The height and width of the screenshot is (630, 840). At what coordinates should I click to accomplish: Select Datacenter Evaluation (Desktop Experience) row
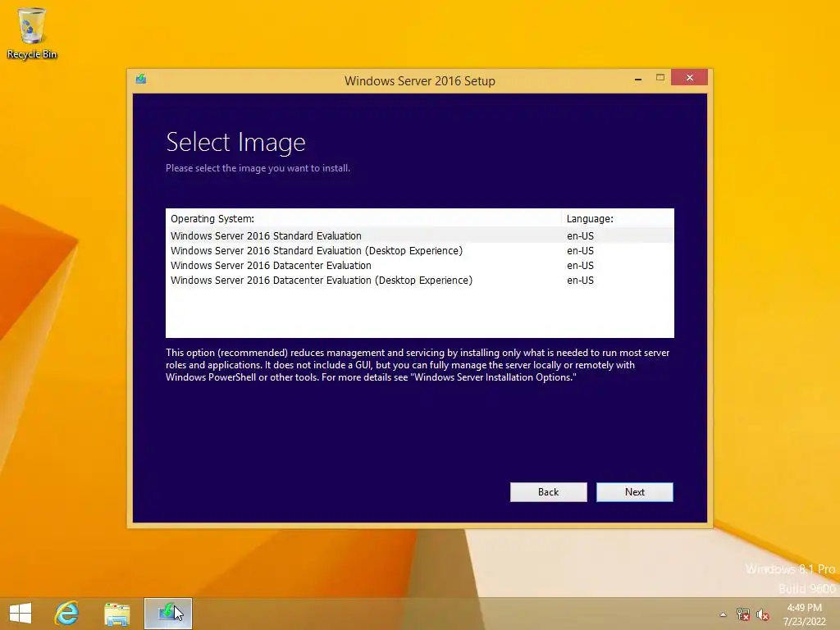(419, 281)
